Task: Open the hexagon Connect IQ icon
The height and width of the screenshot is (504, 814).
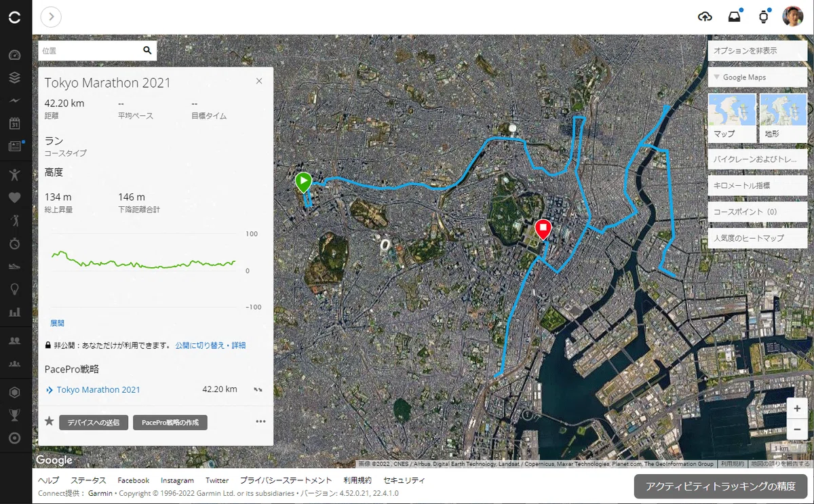Action: tap(14, 392)
